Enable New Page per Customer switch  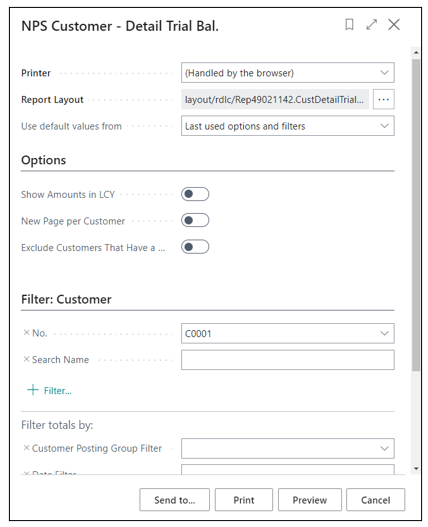[x=195, y=220]
